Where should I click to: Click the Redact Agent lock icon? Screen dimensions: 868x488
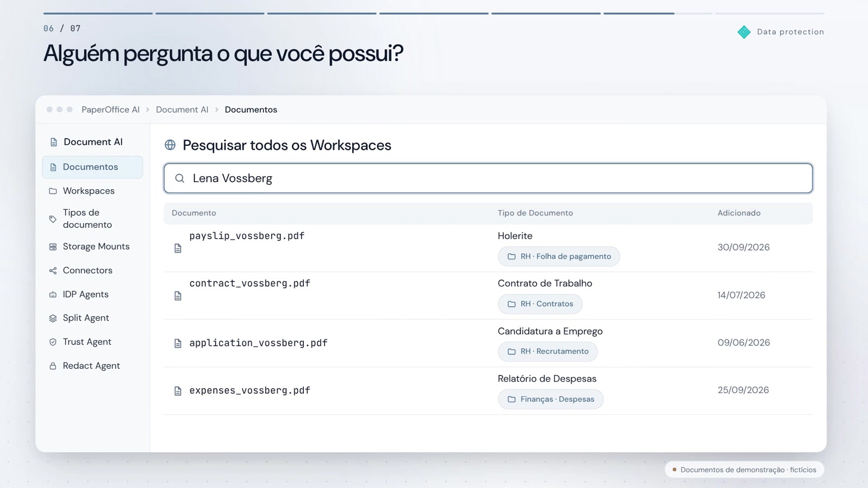point(53,366)
